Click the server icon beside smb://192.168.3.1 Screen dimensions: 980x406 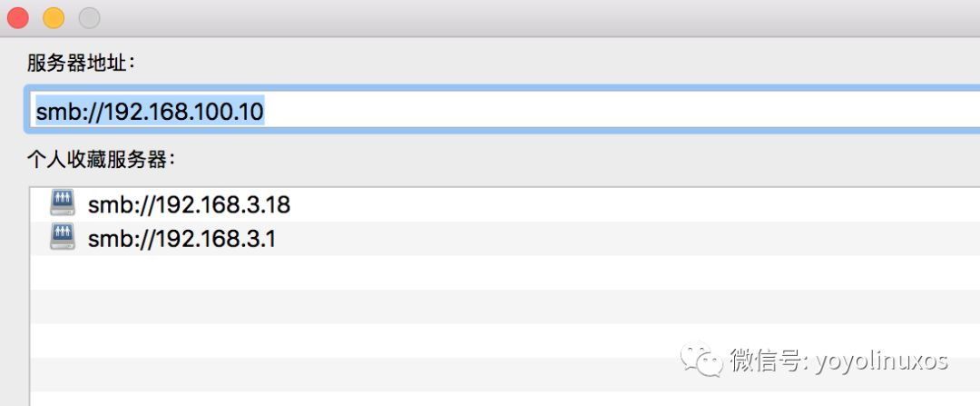(63, 237)
